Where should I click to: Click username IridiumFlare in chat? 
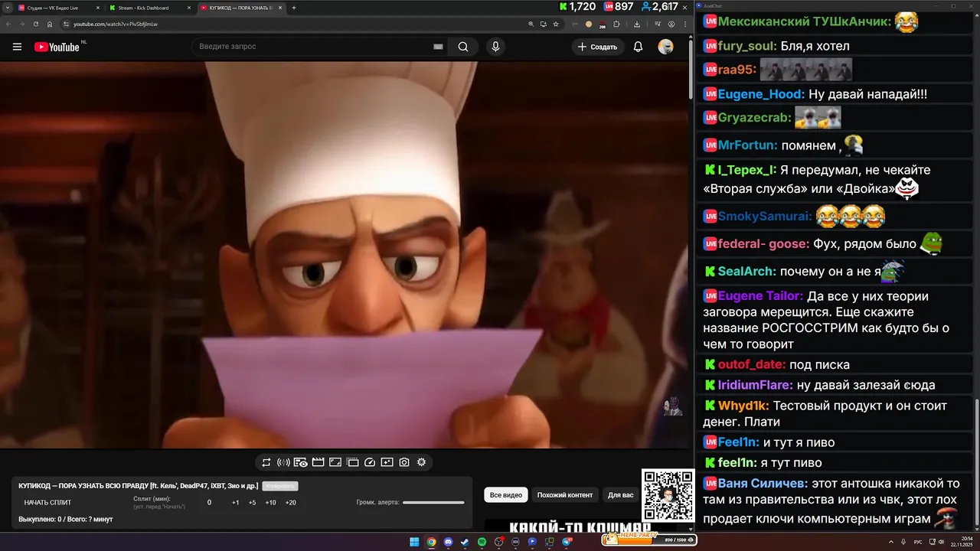click(754, 385)
